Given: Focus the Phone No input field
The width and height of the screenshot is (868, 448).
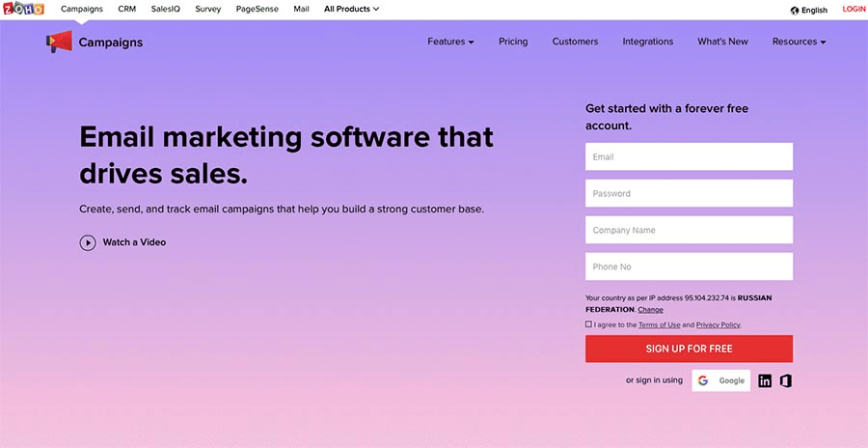Looking at the screenshot, I should [689, 266].
